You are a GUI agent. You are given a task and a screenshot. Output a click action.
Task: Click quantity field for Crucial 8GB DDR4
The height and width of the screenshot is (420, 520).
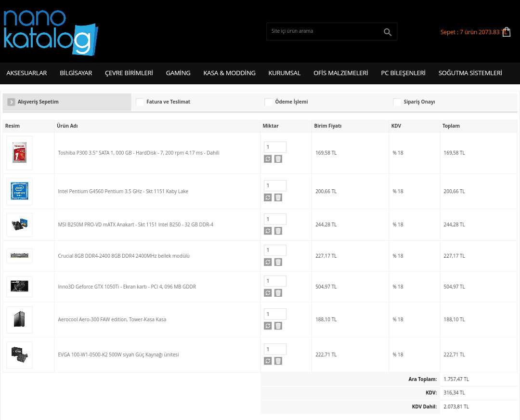coord(275,250)
